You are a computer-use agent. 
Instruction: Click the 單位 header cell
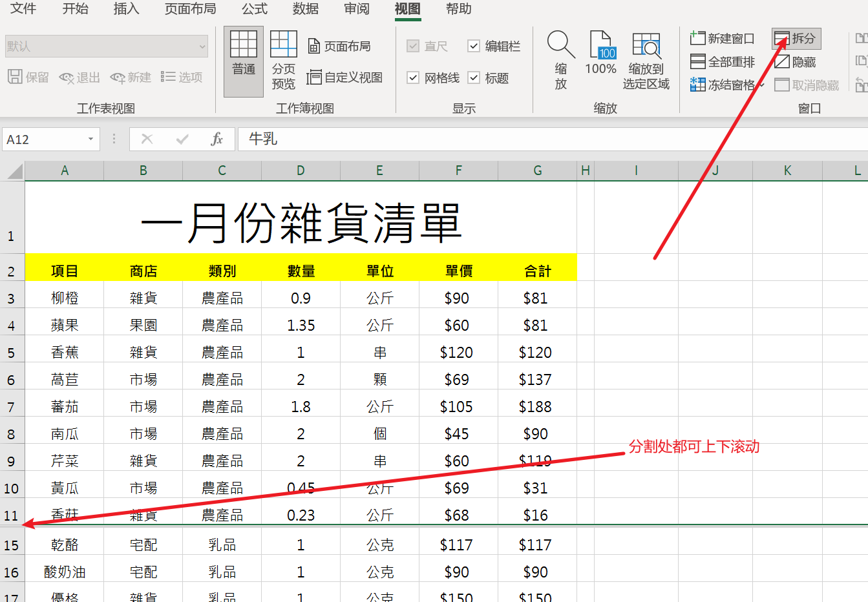(379, 267)
